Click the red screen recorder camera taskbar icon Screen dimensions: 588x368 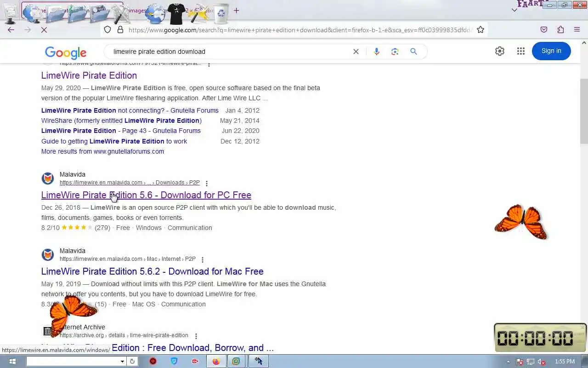195,361
